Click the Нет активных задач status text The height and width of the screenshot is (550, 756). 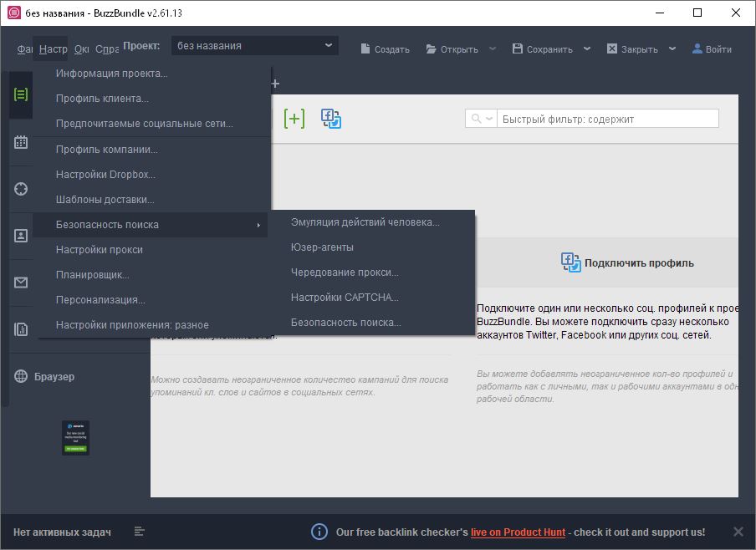pos(62,532)
